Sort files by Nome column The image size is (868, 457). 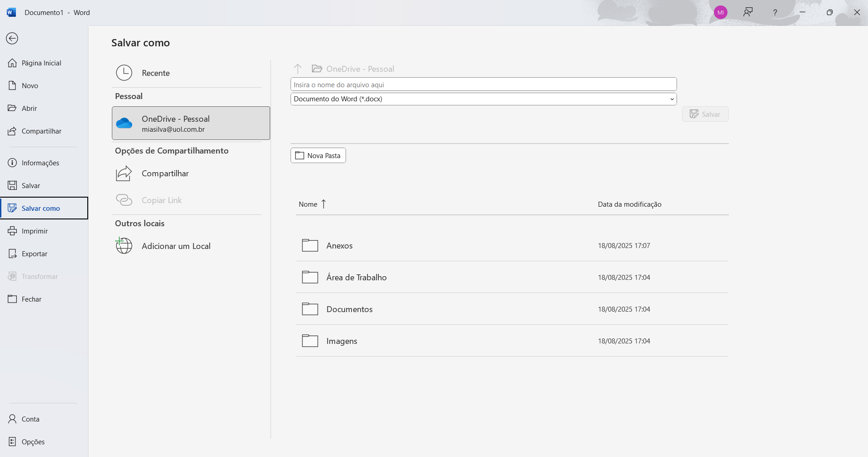click(312, 204)
